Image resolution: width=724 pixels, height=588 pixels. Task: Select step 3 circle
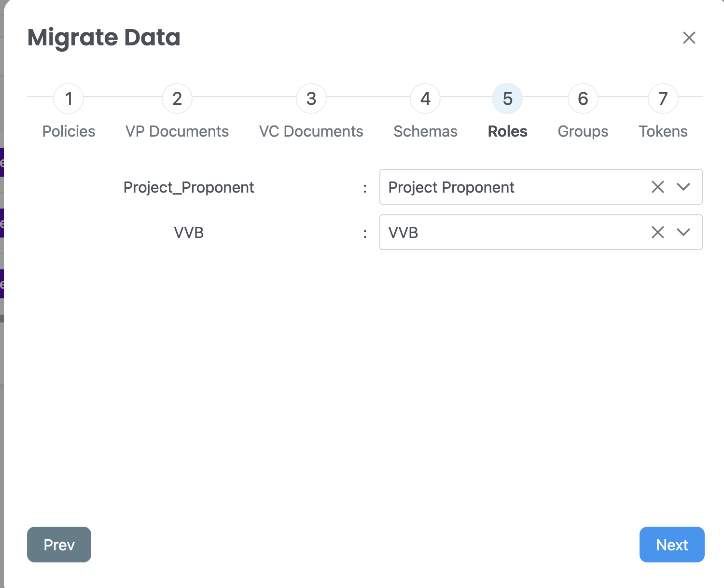pyautogui.click(x=311, y=98)
